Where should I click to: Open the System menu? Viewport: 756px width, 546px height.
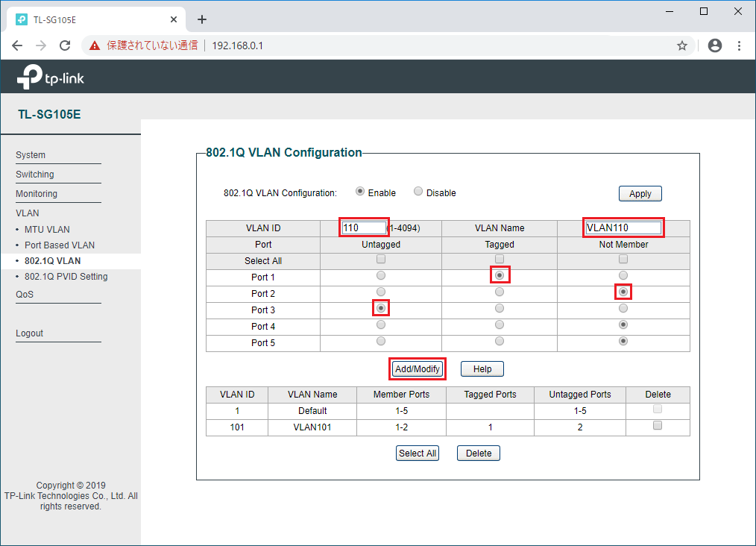pos(31,155)
